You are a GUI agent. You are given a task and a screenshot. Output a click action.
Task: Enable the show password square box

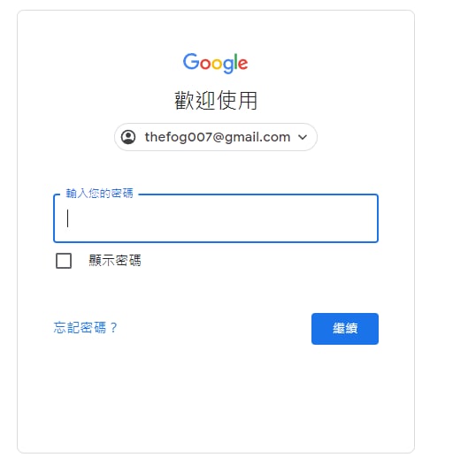(x=64, y=261)
